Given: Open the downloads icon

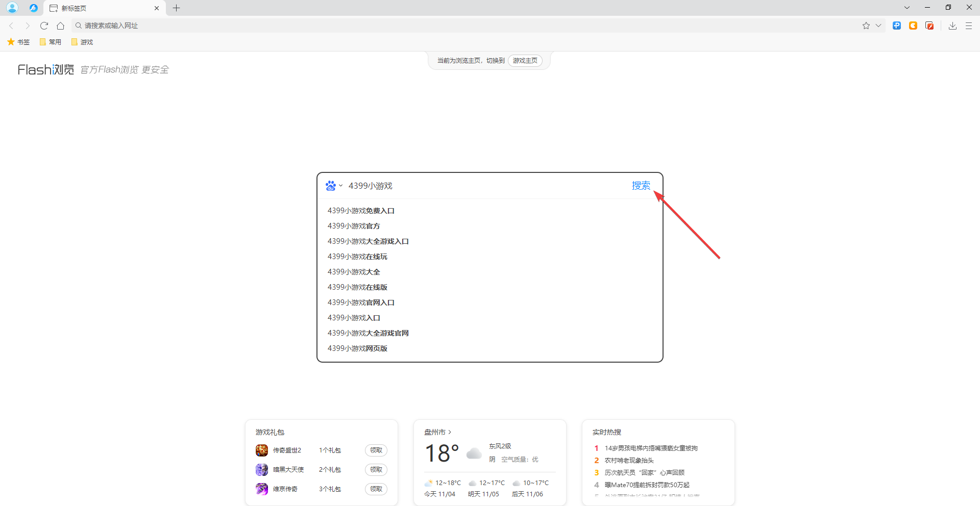Looking at the screenshot, I should 952,26.
